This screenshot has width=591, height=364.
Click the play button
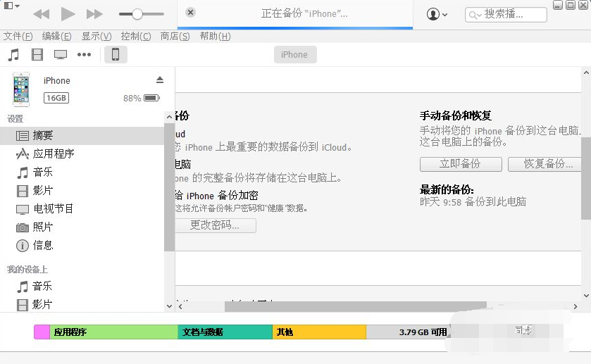click(x=68, y=14)
